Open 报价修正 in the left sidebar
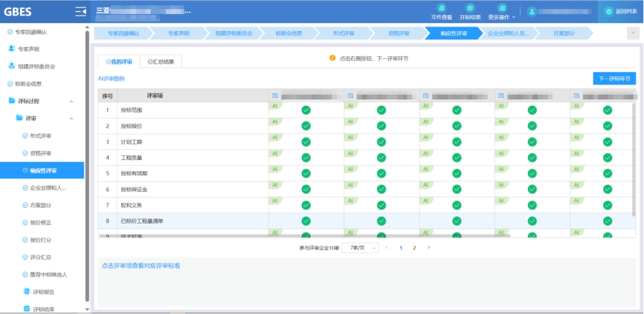This screenshot has width=644, height=314. pyautogui.click(x=37, y=223)
